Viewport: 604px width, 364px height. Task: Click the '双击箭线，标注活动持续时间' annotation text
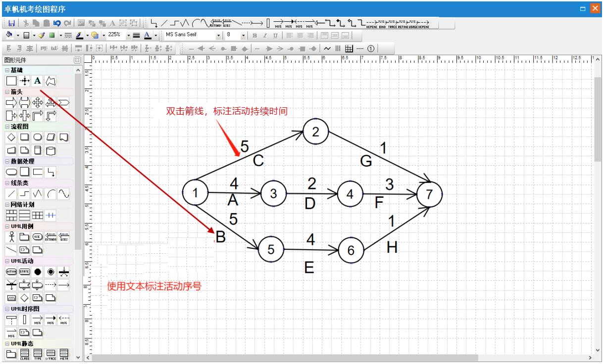click(227, 112)
